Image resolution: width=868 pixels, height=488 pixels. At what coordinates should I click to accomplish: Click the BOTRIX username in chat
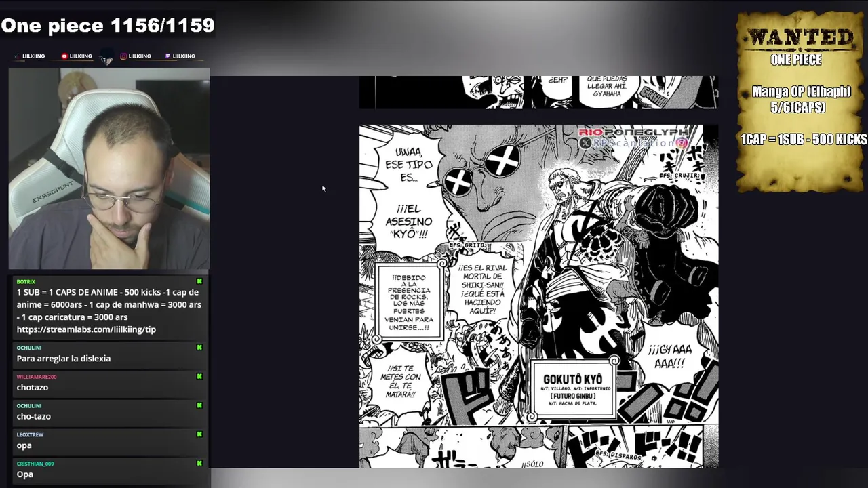click(x=26, y=281)
